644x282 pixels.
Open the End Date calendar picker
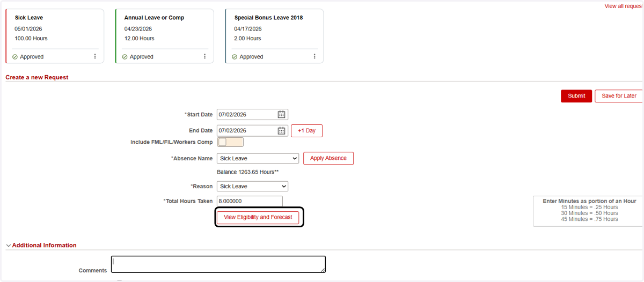(x=281, y=130)
